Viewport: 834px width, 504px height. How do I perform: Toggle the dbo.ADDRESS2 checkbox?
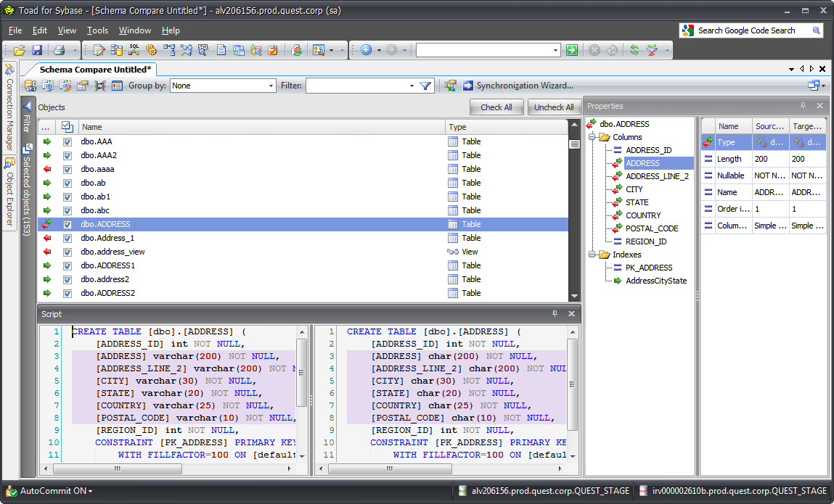point(67,294)
